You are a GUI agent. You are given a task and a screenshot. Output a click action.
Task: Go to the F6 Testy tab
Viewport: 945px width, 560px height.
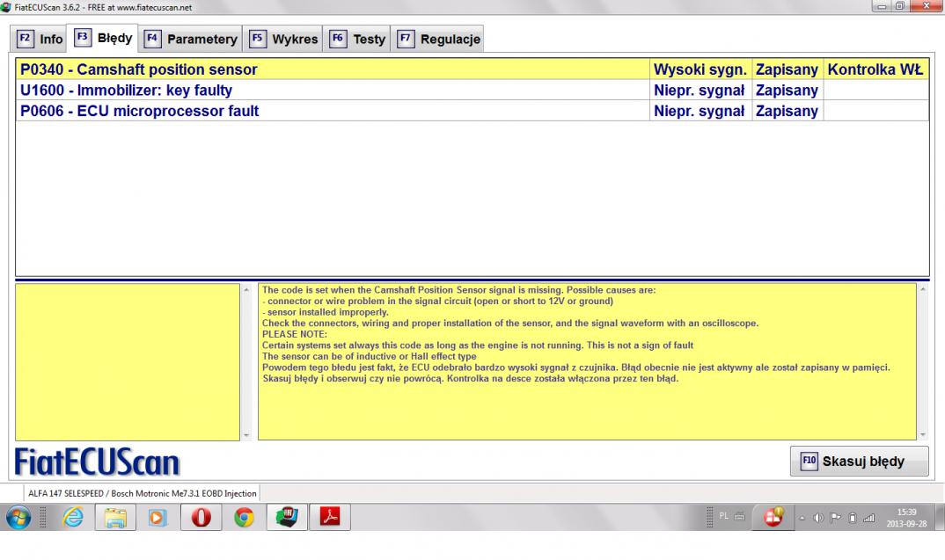[356, 40]
